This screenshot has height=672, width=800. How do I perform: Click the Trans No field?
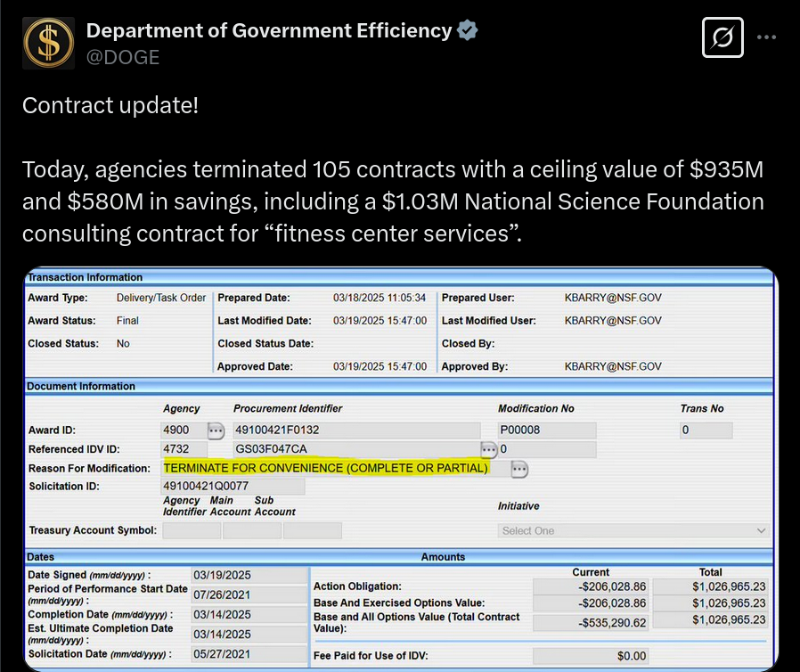pyautogui.click(x=706, y=430)
